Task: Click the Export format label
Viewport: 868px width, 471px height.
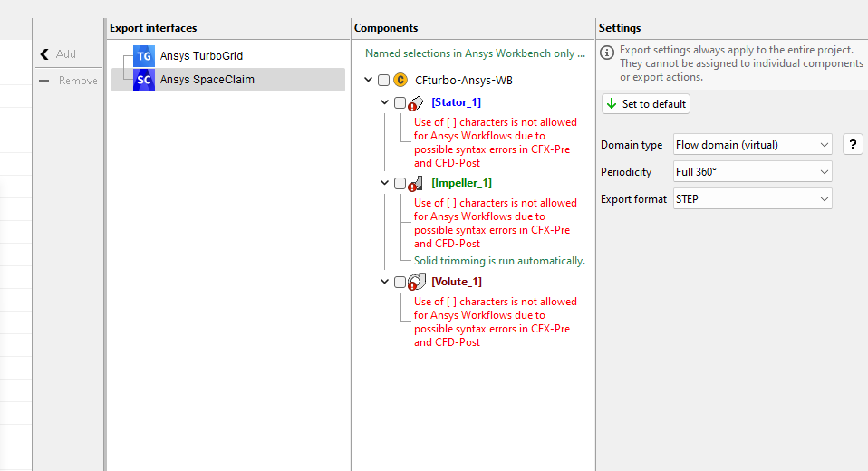Action: tap(634, 199)
